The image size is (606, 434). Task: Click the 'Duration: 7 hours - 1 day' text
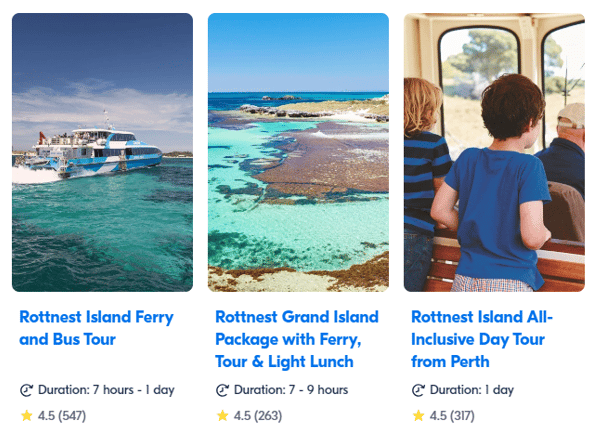coord(106,390)
